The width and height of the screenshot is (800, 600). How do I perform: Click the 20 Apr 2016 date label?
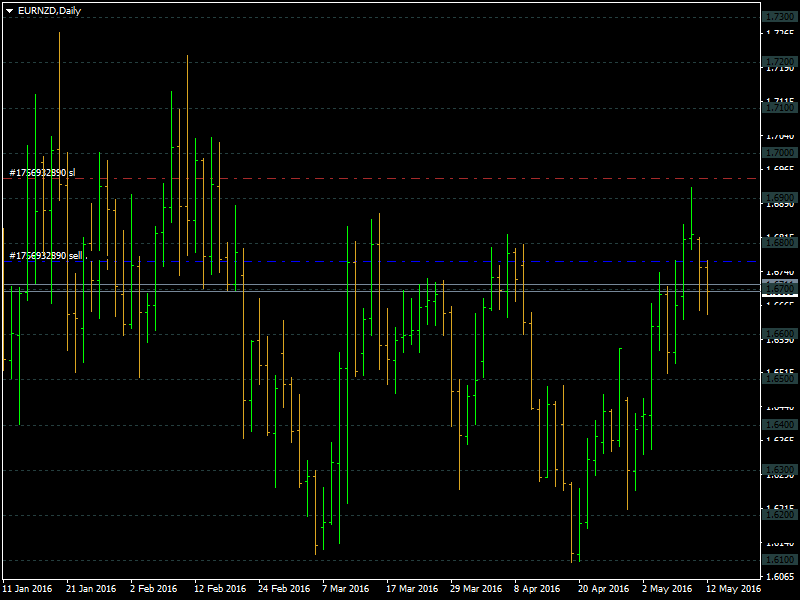[x=604, y=589]
